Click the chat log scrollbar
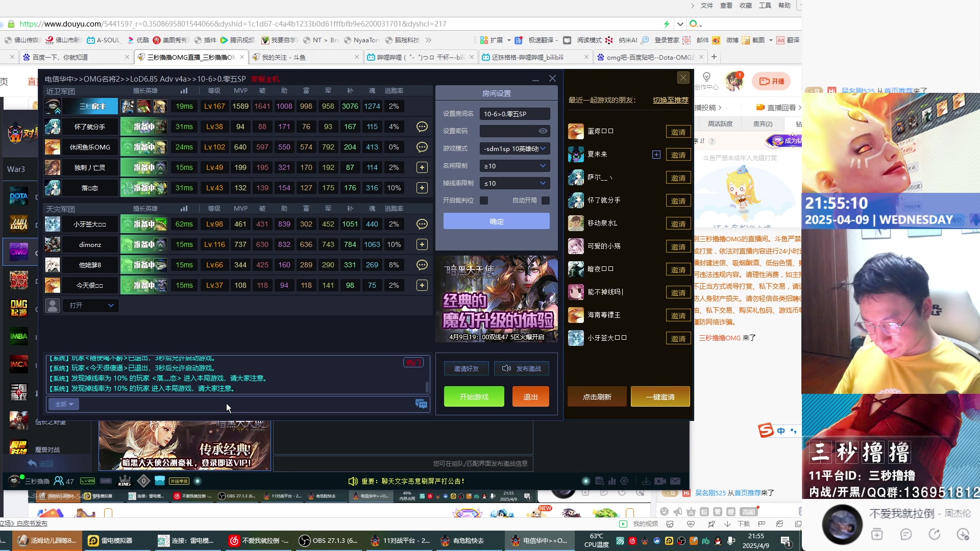 (x=427, y=387)
